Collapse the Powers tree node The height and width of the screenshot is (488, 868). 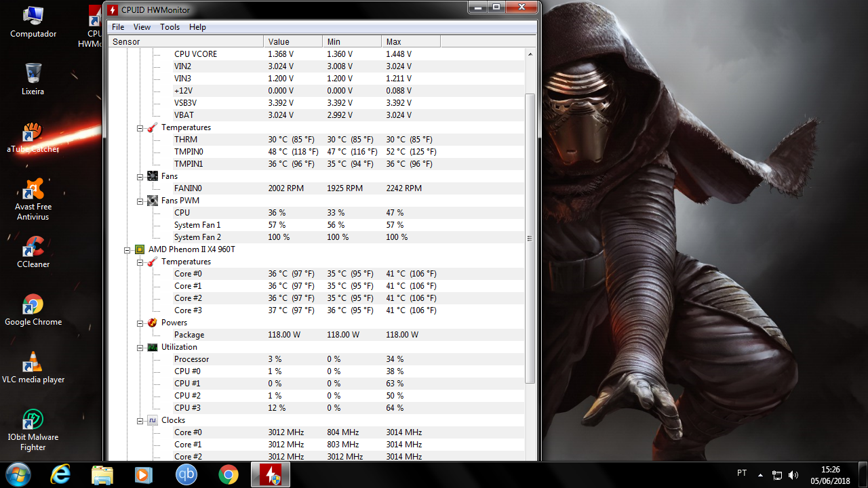[140, 323]
